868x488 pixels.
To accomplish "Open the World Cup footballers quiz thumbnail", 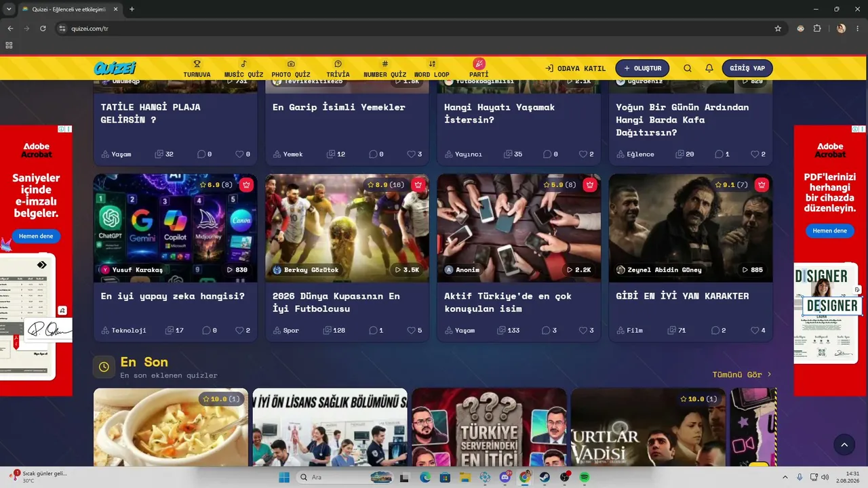I will click(347, 228).
